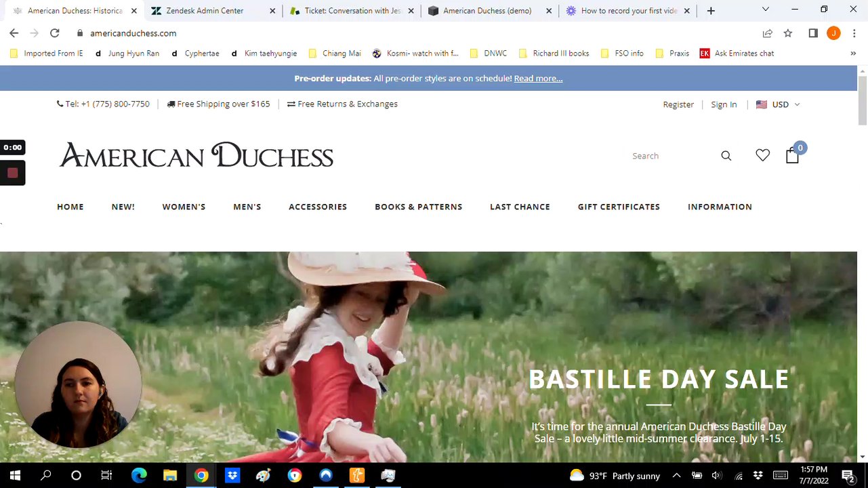Screen dimensions: 868x488
Task: Toggle the browser side panel icon
Action: coord(813,33)
